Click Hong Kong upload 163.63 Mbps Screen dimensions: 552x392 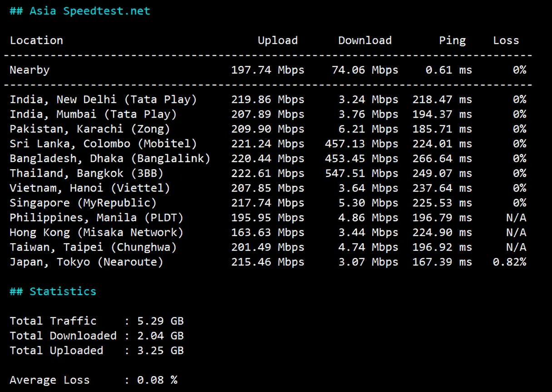(x=268, y=232)
